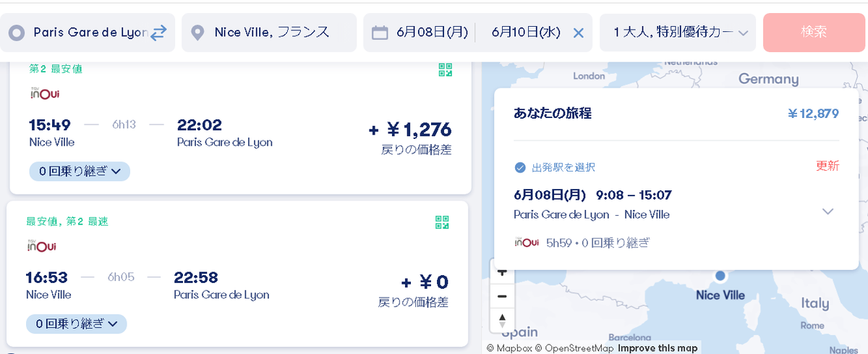Click 22:58 arrival time text
Viewport: 868px width, 354px height.
(x=196, y=278)
